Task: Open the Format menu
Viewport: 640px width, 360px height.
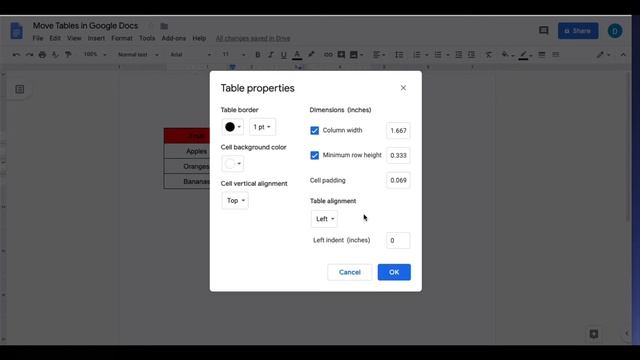Action: (122, 38)
